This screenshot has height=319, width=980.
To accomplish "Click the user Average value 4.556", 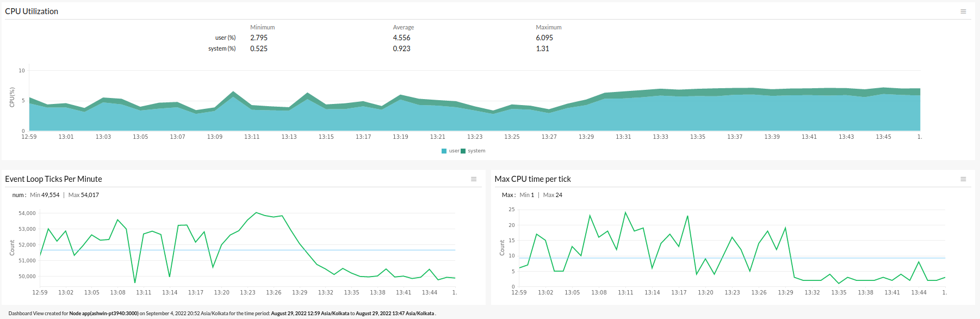I will pyautogui.click(x=401, y=38).
